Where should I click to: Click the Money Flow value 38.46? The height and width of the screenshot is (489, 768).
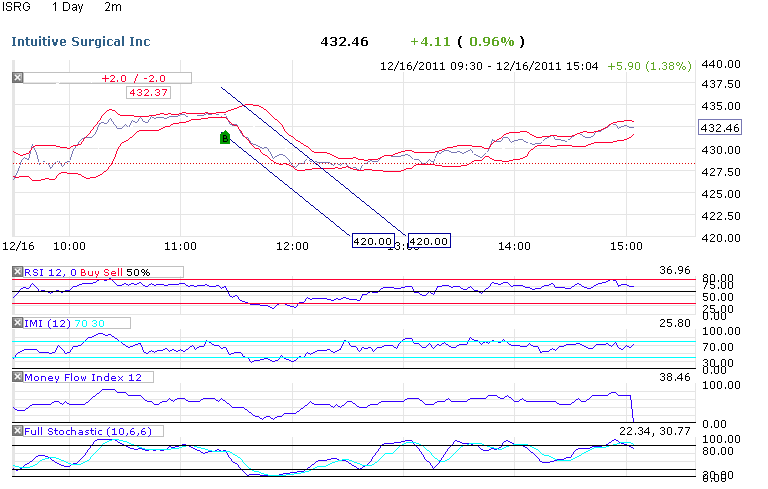coord(674,377)
